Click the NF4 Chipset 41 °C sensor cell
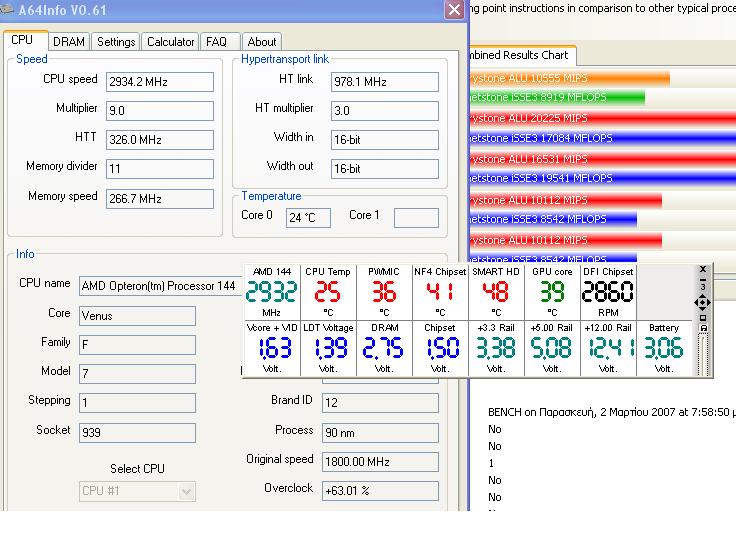The width and height of the screenshot is (736, 538). pyautogui.click(x=440, y=292)
